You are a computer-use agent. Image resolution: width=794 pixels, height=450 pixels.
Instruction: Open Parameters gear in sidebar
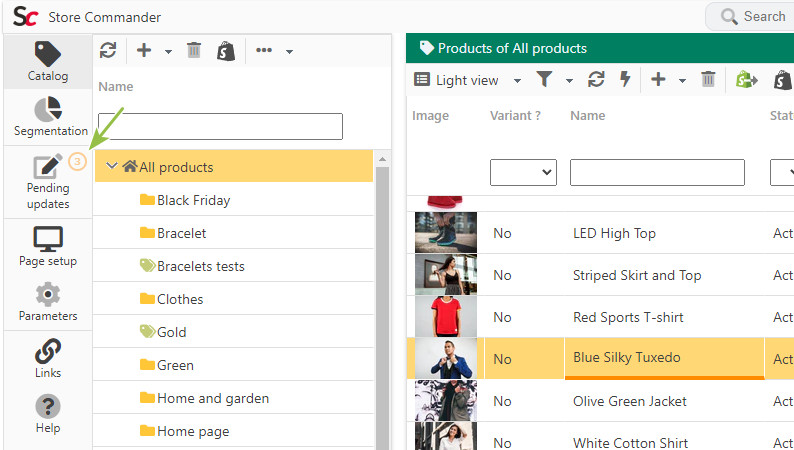coord(48,302)
